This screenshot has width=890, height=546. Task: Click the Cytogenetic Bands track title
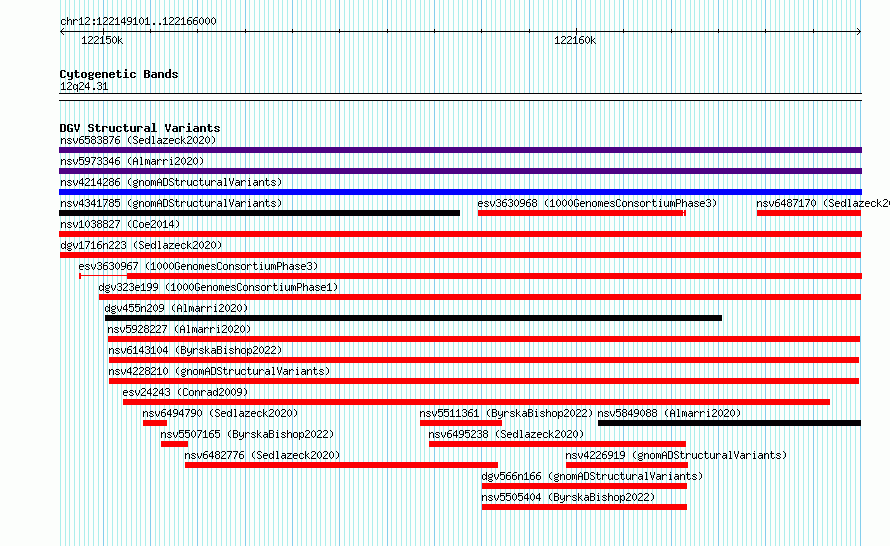coord(119,74)
